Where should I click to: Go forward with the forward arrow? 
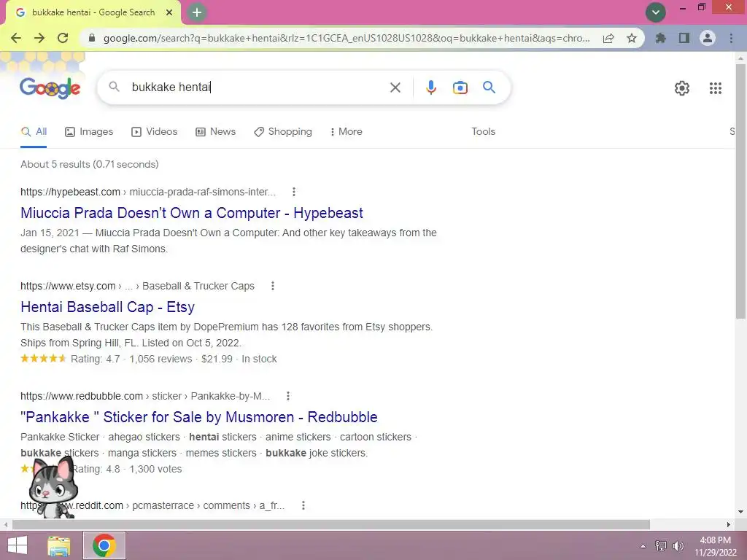(39, 38)
